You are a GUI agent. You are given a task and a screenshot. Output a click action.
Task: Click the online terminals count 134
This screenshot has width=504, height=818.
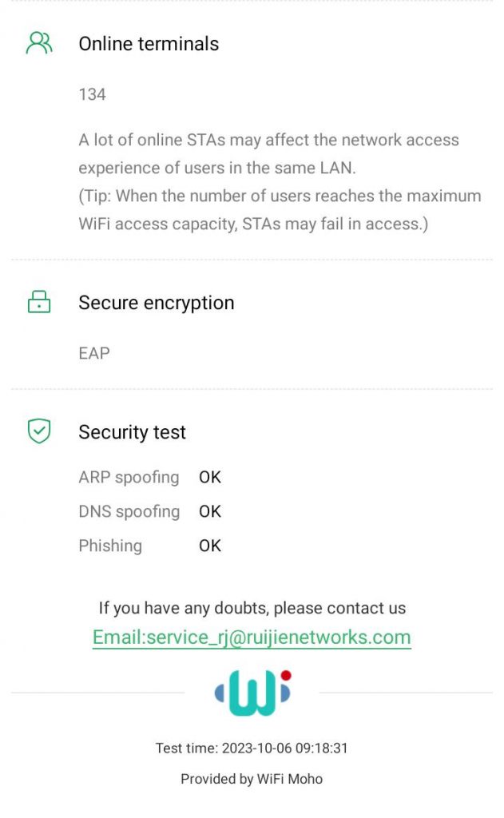[x=92, y=94]
